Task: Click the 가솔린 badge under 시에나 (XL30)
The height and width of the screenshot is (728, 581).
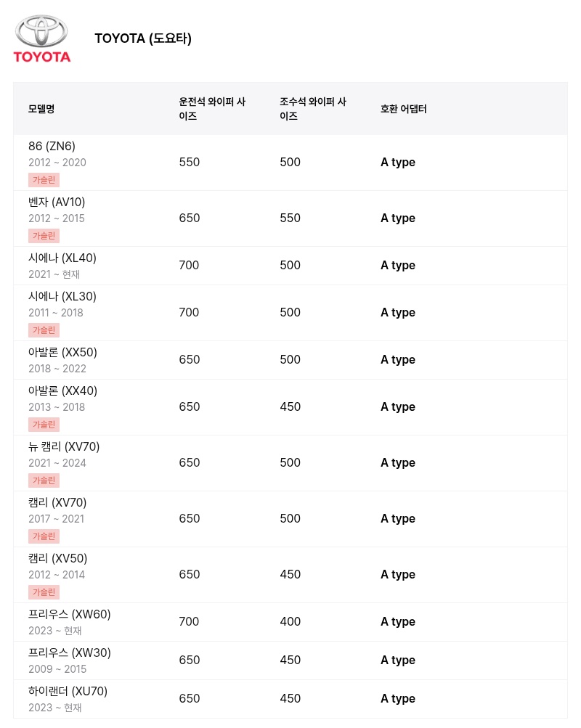Action: click(44, 330)
